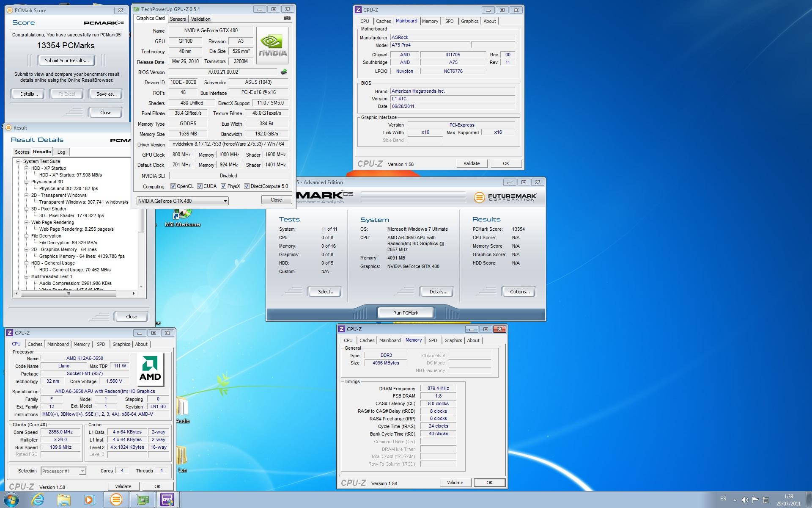Click the GPU-Z screenshot camera icon
This screenshot has width=812, height=508.
[x=287, y=18]
